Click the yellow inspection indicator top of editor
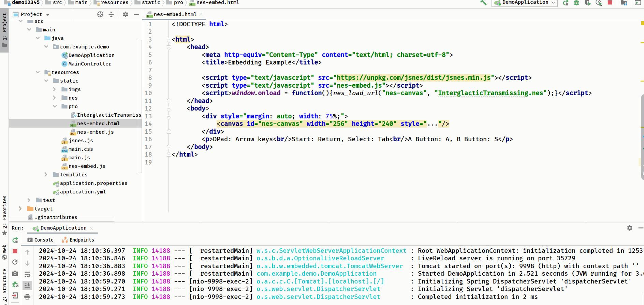The image size is (644, 305). click(x=642, y=24)
